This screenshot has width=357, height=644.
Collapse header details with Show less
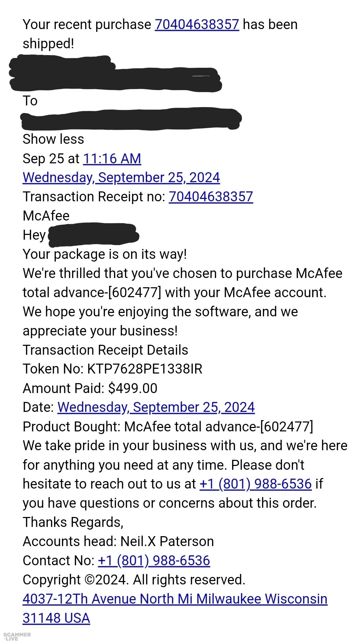[x=53, y=139]
